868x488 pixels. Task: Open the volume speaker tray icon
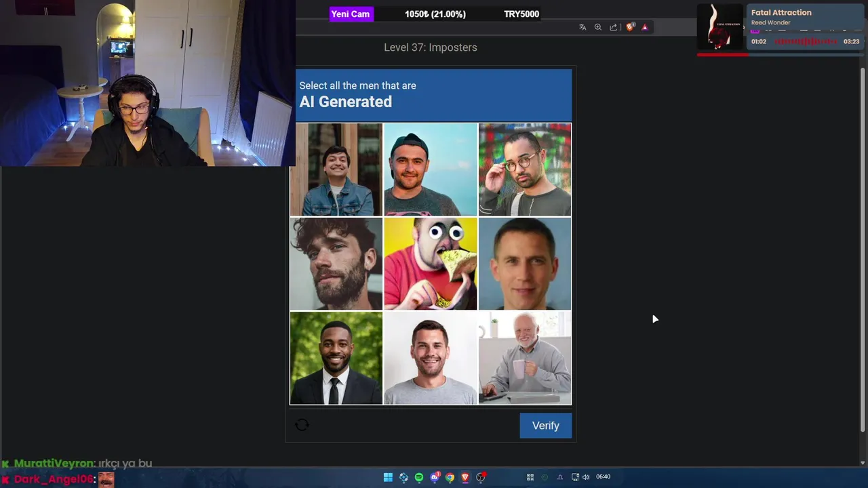[x=586, y=477]
